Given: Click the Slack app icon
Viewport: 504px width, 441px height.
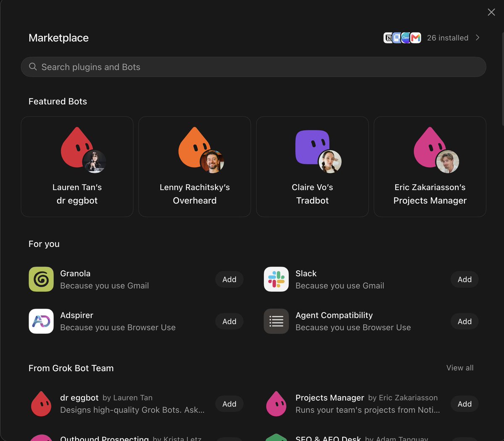Looking at the screenshot, I should pos(276,279).
